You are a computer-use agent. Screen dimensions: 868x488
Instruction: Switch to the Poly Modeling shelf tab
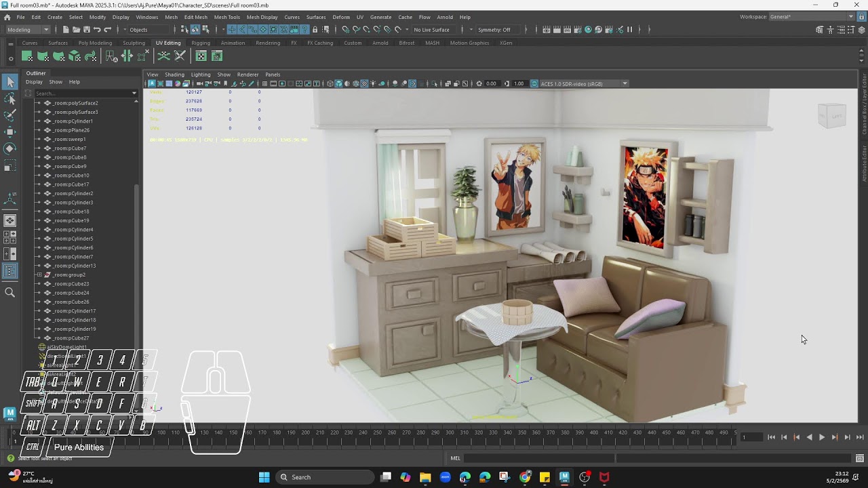click(x=95, y=43)
